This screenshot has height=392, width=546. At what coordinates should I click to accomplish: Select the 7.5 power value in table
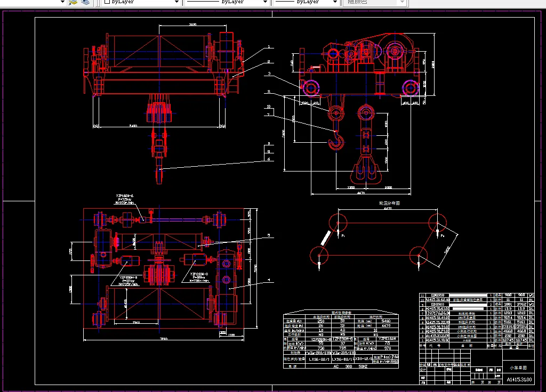(387, 343)
